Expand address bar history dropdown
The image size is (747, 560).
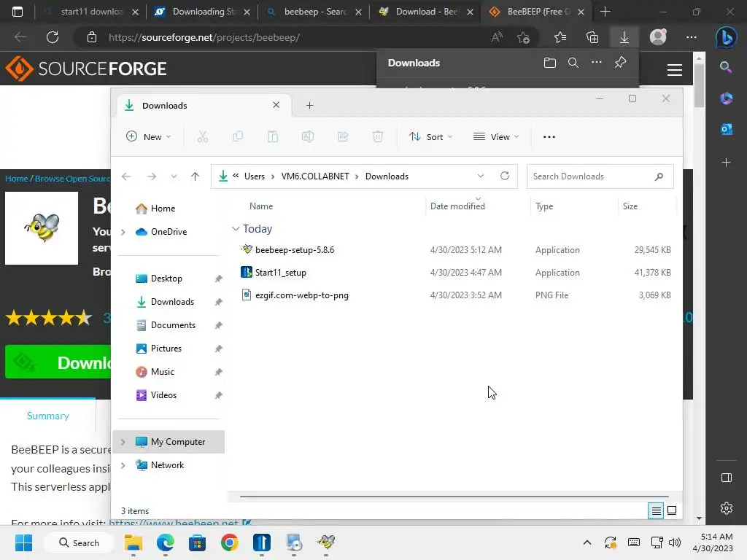[x=481, y=176]
